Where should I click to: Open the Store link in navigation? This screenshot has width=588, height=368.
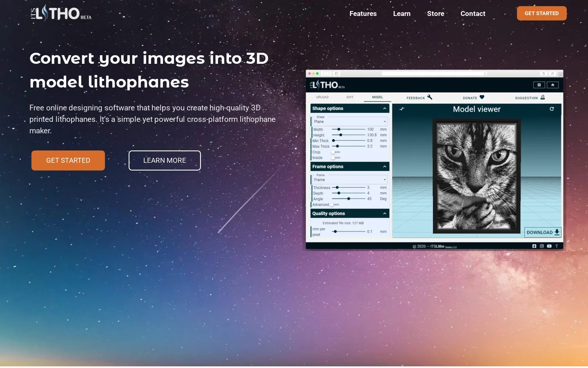tap(436, 13)
